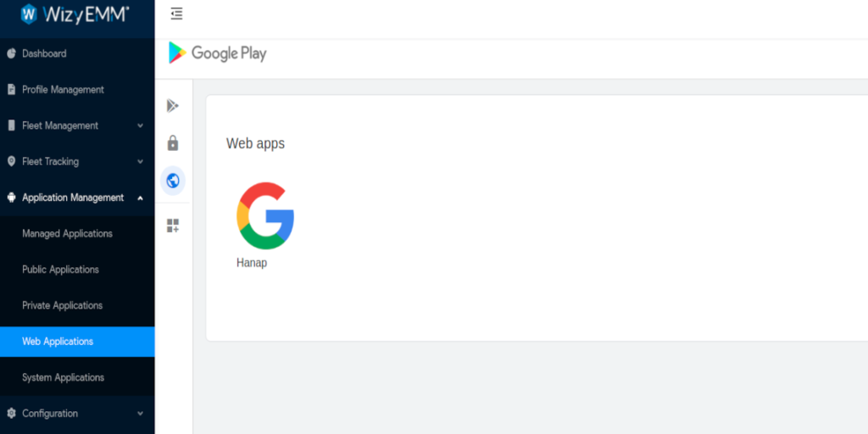Collapse the Application Management section
The image size is (868, 434).
click(140, 198)
